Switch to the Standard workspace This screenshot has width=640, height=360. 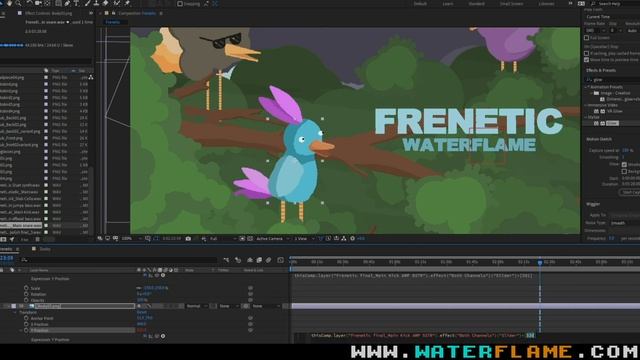click(x=476, y=4)
